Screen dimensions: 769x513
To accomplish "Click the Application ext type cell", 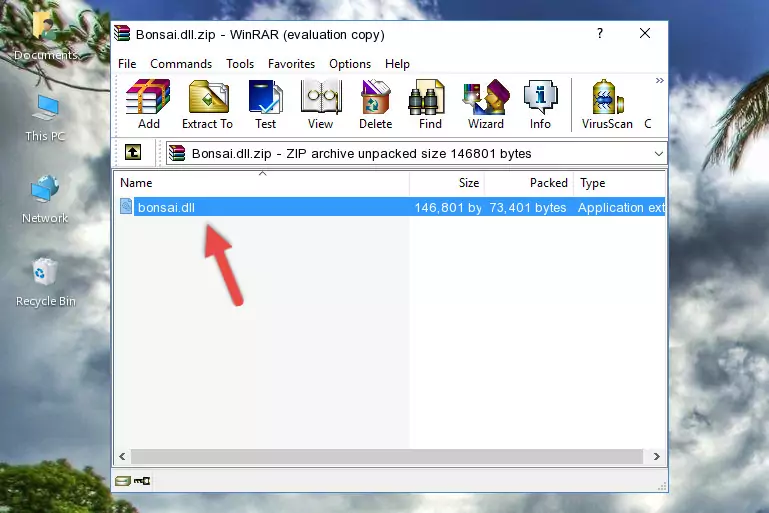I will [x=621, y=207].
